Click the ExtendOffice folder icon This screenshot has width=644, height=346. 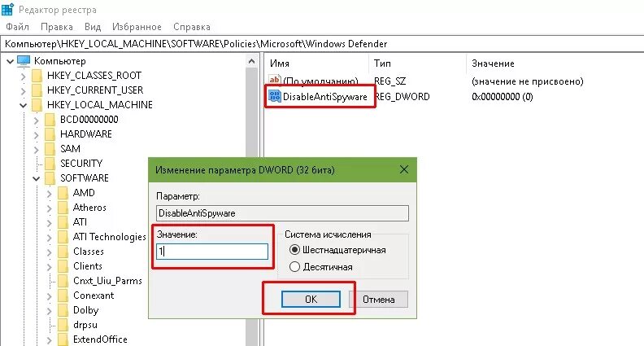(x=63, y=339)
